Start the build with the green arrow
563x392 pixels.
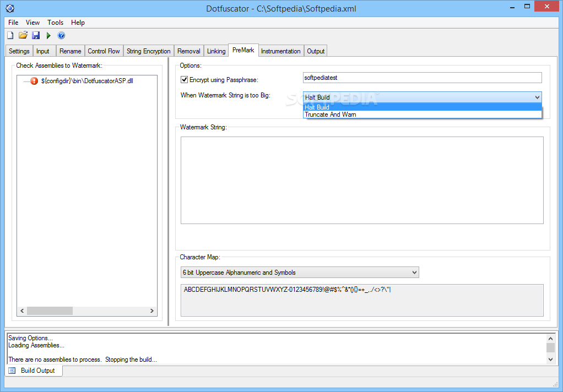pos(48,35)
